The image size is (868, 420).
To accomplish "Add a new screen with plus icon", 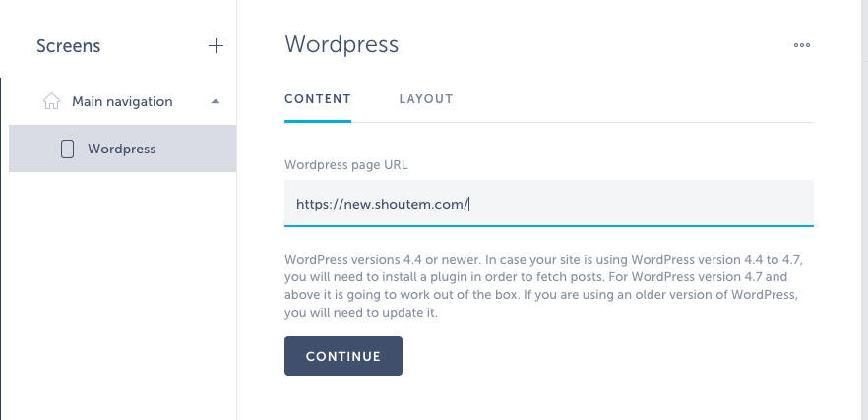I will 216,46.
